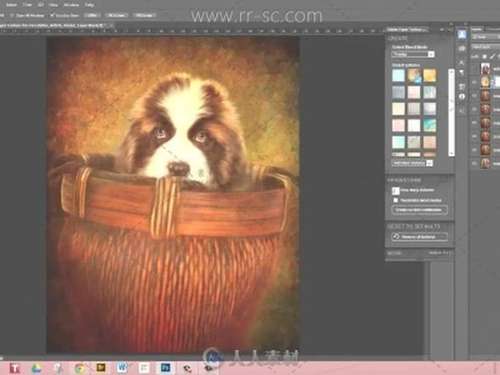Viewport: 500px width, 375px height.
Task: Click the Remove all textures button
Action: (419, 237)
